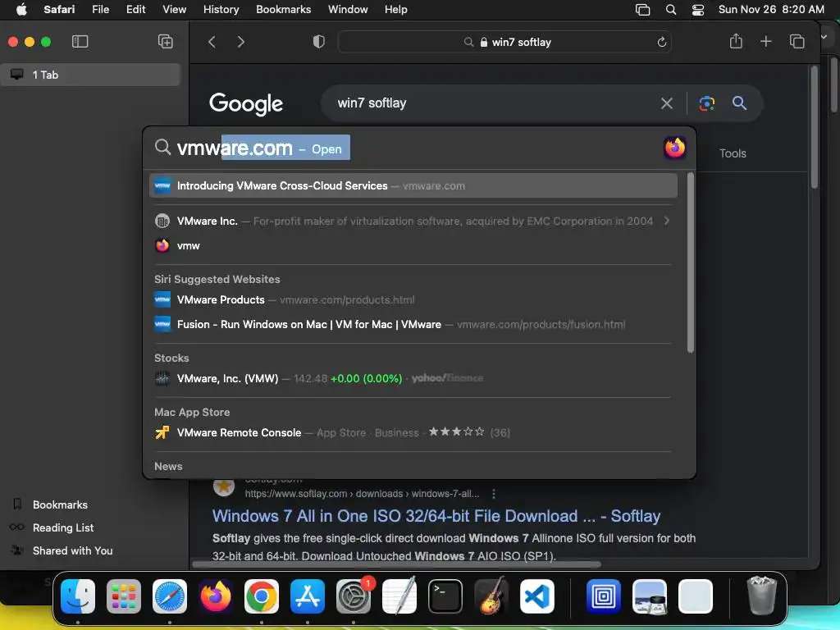Image resolution: width=840 pixels, height=630 pixels.
Task: Open System Settings from the Dock
Action: point(354,596)
